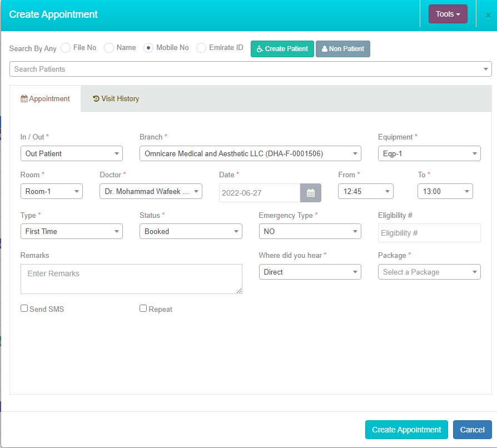Image resolution: width=497 pixels, height=448 pixels.
Task: Click the Enter Remarks text area
Action: [131, 279]
